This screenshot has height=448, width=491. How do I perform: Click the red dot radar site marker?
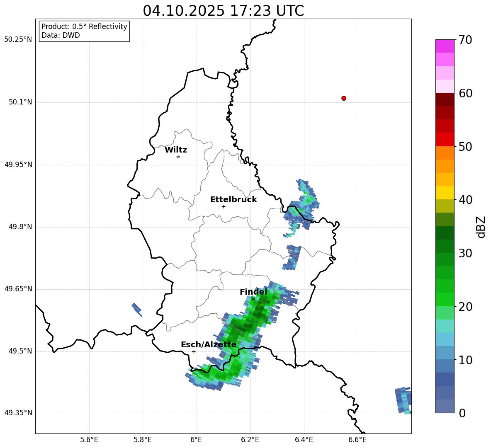(x=343, y=98)
